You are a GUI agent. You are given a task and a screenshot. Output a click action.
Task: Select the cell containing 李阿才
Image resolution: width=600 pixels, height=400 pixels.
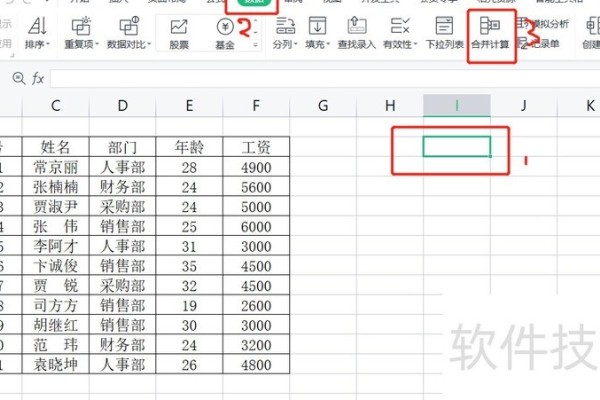click(x=55, y=247)
